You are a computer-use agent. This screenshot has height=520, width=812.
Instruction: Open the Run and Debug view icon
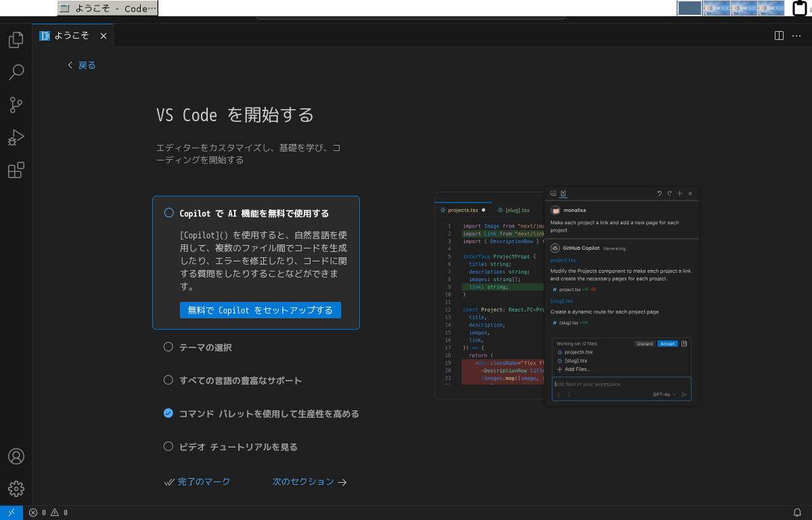click(x=16, y=137)
